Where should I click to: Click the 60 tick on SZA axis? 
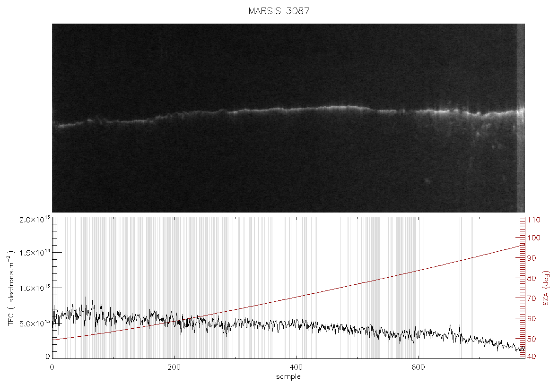[x=532, y=319]
